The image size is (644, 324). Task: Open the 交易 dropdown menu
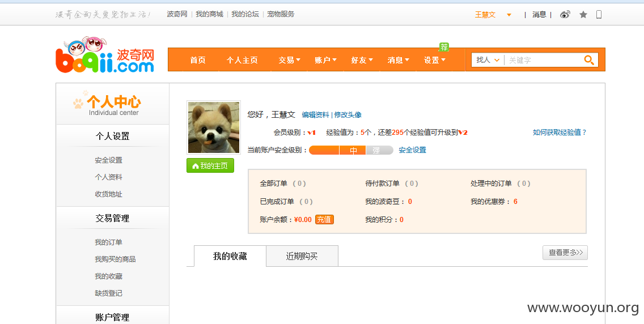pyautogui.click(x=290, y=60)
